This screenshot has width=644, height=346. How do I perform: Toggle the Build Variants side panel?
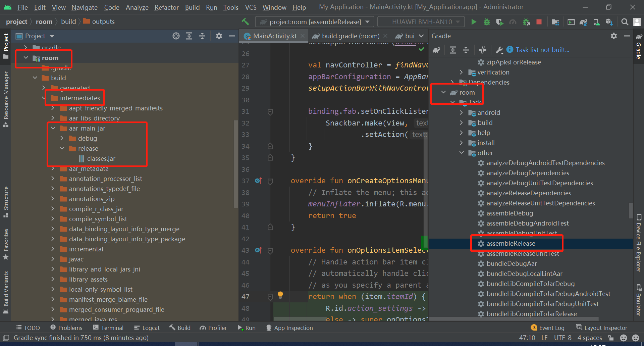(6, 293)
